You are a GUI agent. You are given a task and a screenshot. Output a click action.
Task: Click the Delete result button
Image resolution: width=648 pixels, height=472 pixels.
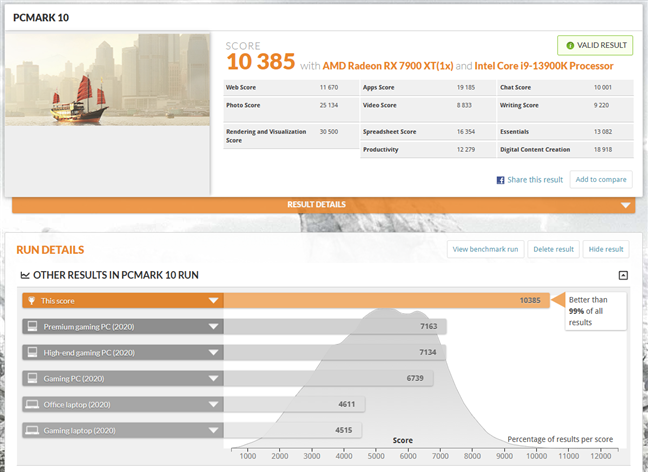coord(553,249)
